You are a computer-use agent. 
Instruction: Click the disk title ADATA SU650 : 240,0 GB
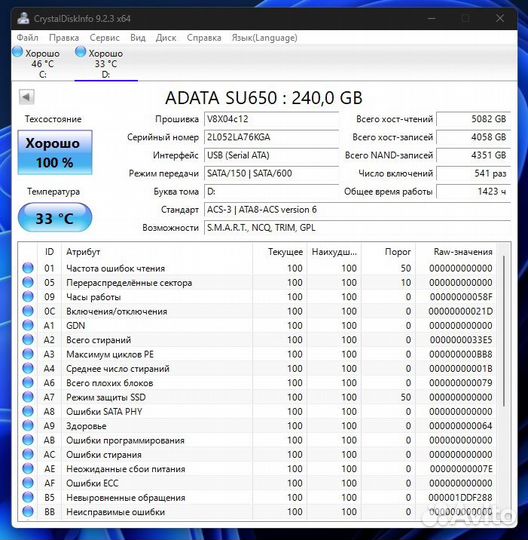coord(264,98)
